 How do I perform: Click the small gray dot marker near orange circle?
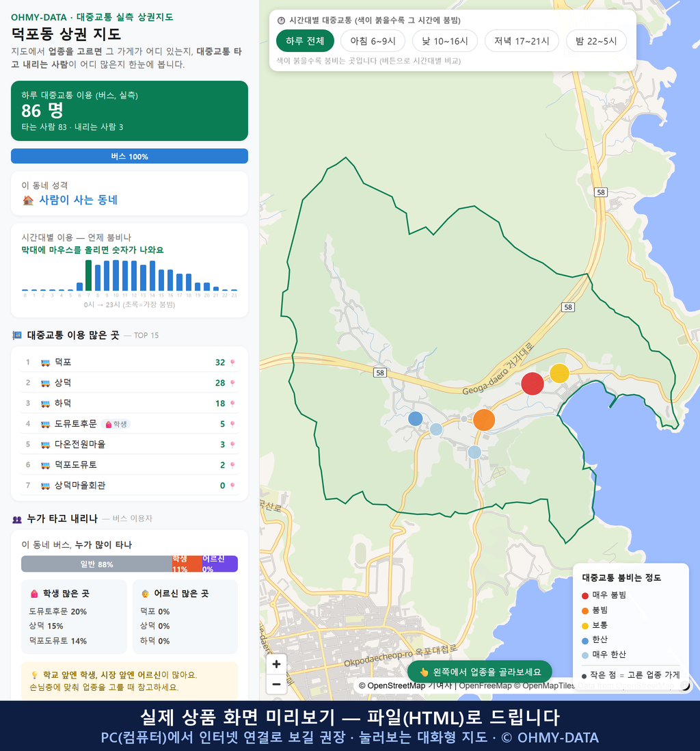[464, 419]
